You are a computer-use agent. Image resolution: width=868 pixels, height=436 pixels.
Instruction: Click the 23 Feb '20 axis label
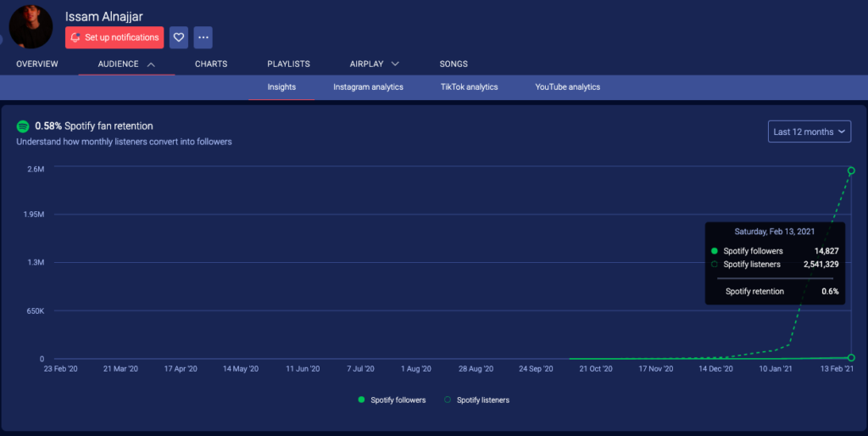coord(60,369)
